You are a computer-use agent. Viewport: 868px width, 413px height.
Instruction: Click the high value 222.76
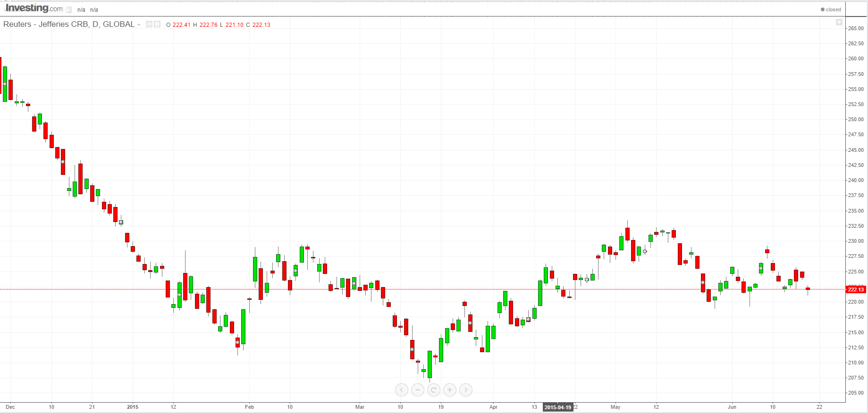208,25
